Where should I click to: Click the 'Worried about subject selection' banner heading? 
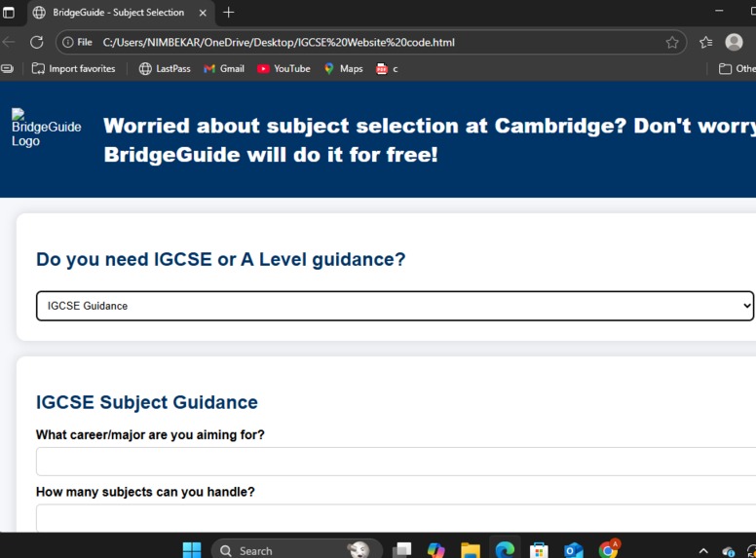click(x=429, y=140)
